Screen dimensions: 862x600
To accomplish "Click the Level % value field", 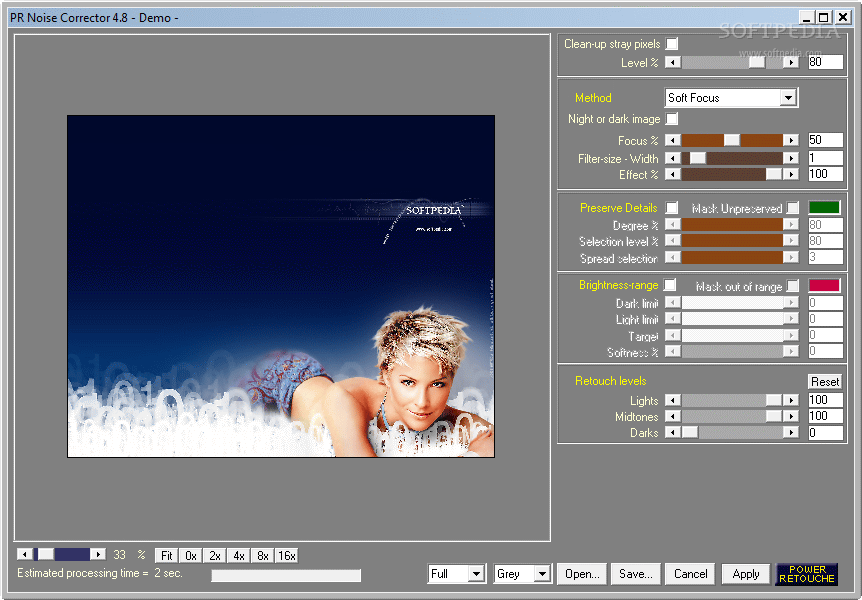I will pos(825,62).
